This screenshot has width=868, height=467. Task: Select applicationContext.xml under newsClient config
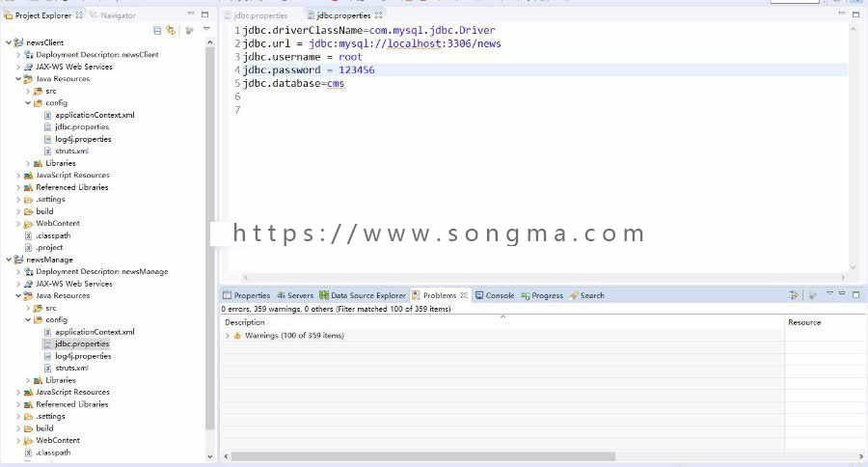(x=95, y=115)
